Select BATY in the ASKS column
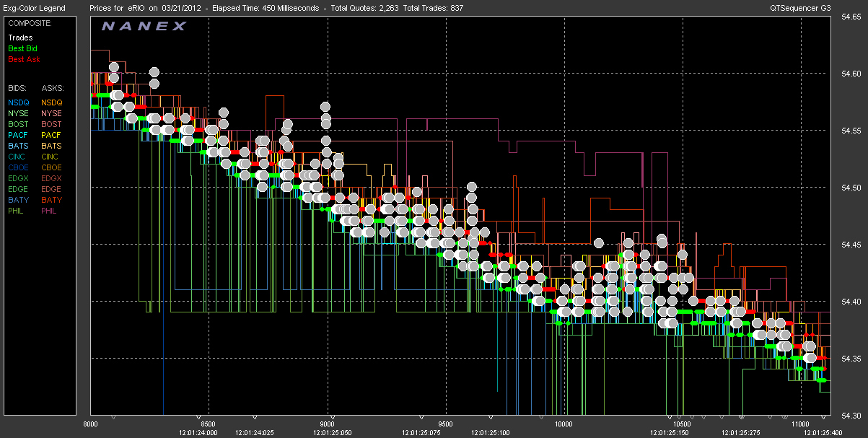868x438 pixels. [x=51, y=200]
